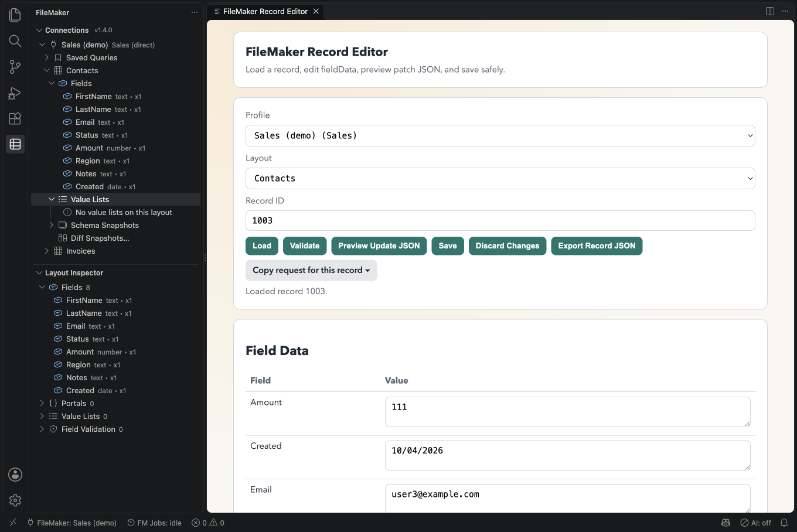Open the Profile dropdown

tap(500, 136)
